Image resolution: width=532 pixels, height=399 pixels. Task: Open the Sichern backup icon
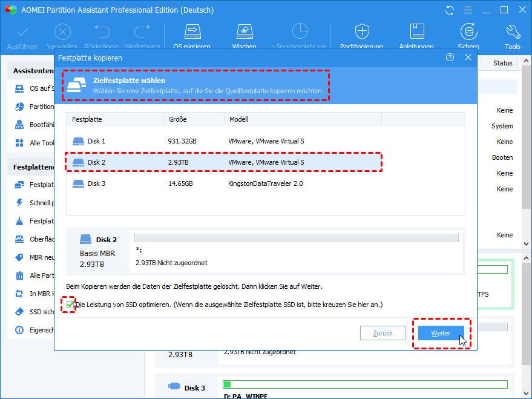[469, 32]
